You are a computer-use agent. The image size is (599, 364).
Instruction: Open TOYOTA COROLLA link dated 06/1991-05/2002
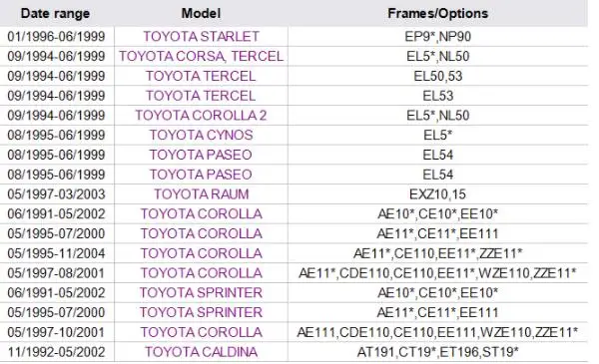(x=201, y=214)
